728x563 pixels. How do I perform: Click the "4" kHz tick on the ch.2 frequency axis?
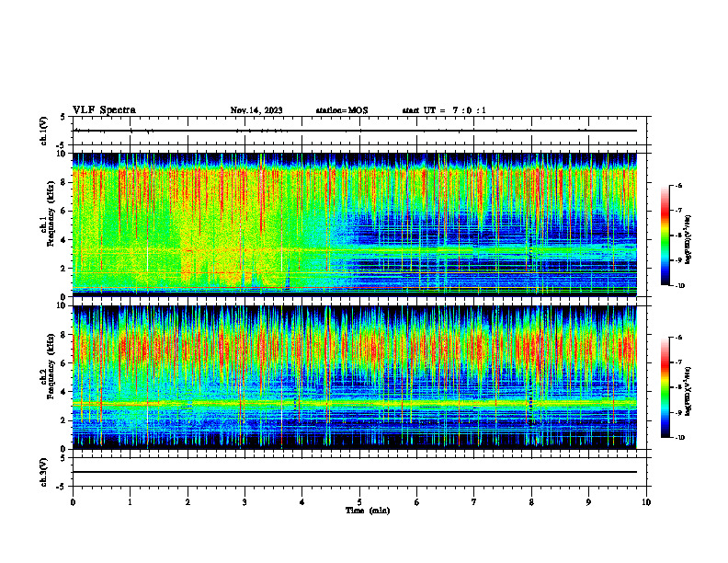tap(63, 392)
